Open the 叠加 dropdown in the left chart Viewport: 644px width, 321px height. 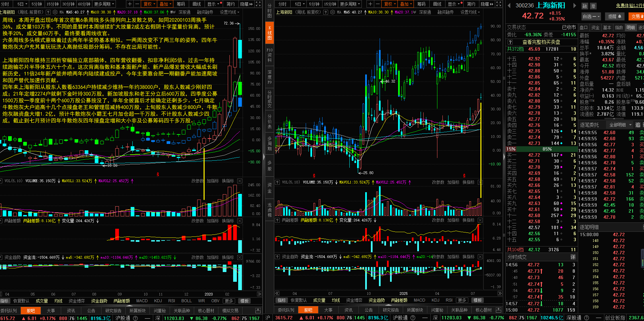coord(165,4)
